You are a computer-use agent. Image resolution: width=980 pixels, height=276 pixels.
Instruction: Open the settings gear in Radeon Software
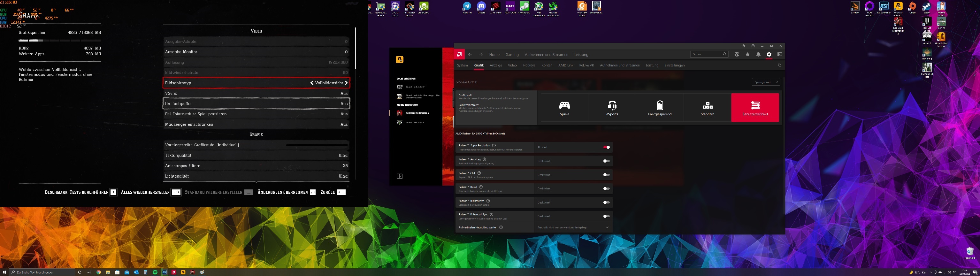point(769,54)
